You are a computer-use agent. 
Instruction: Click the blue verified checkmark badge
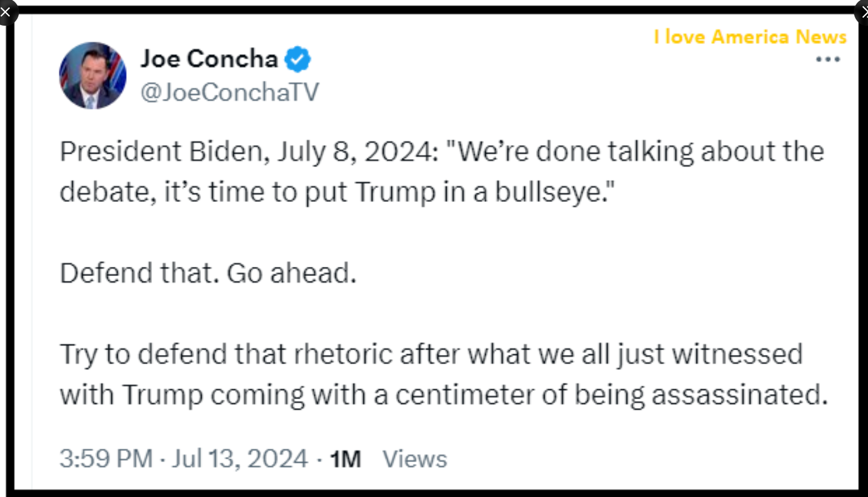pos(298,59)
